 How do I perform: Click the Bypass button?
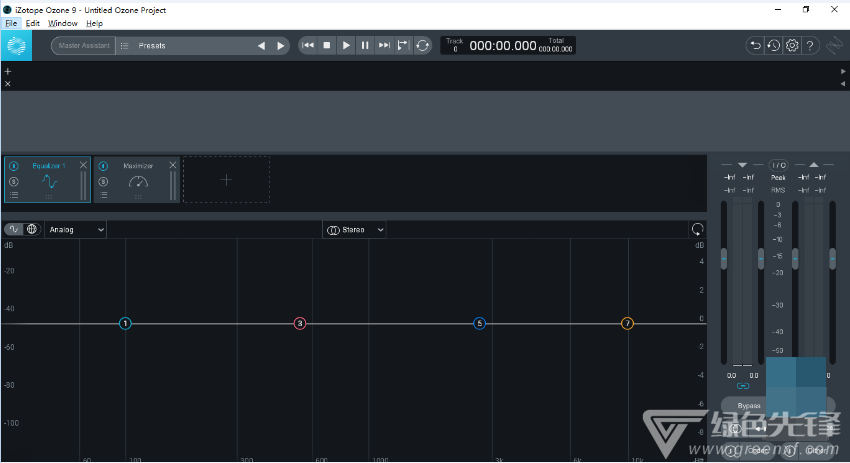pyautogui.click(x=749, y=406)
